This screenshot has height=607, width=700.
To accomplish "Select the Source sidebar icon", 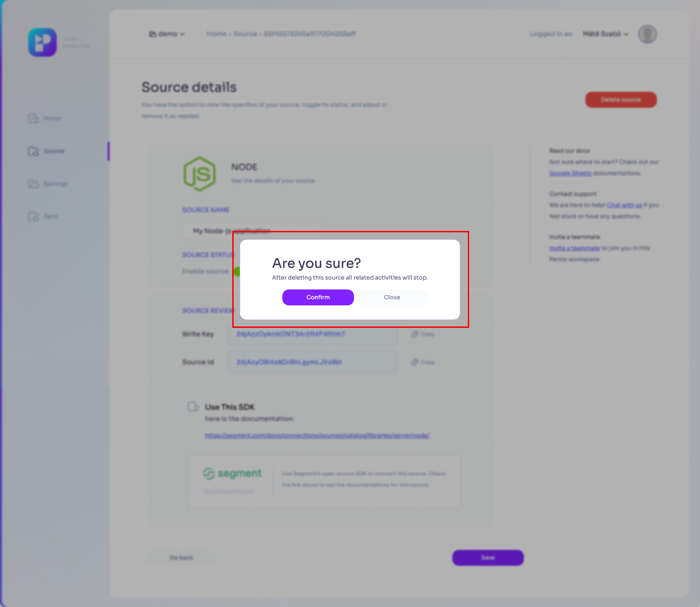I will click(33, 151).
